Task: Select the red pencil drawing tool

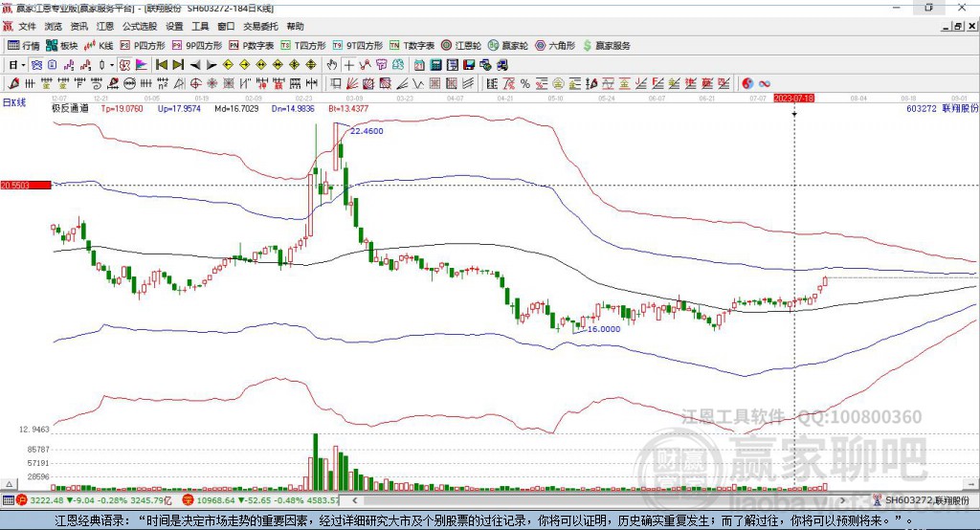Action: [x=13, y=84]
